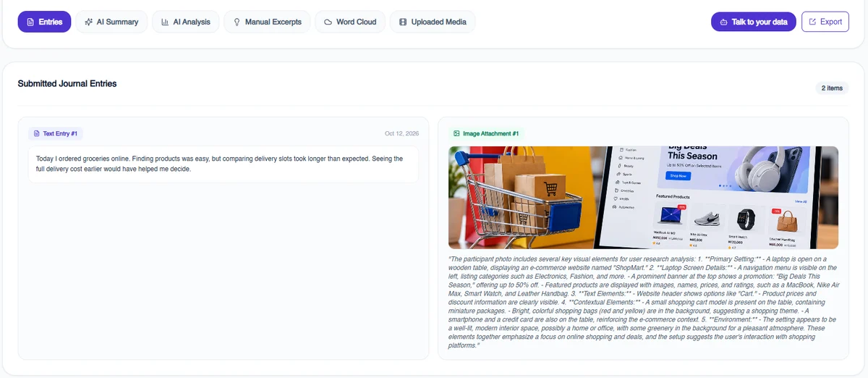
Task: Open the Uploaded Media tab
Action: (x=433, y=22)
